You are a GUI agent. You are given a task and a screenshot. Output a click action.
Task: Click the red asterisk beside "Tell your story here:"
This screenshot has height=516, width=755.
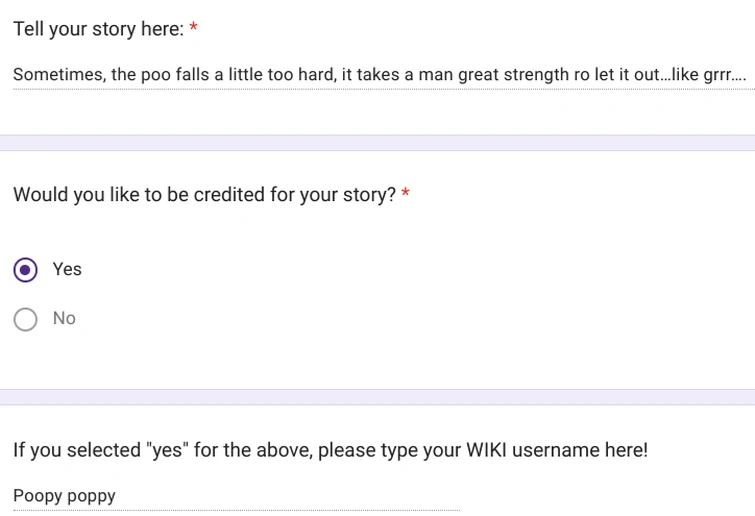(194, 30)
